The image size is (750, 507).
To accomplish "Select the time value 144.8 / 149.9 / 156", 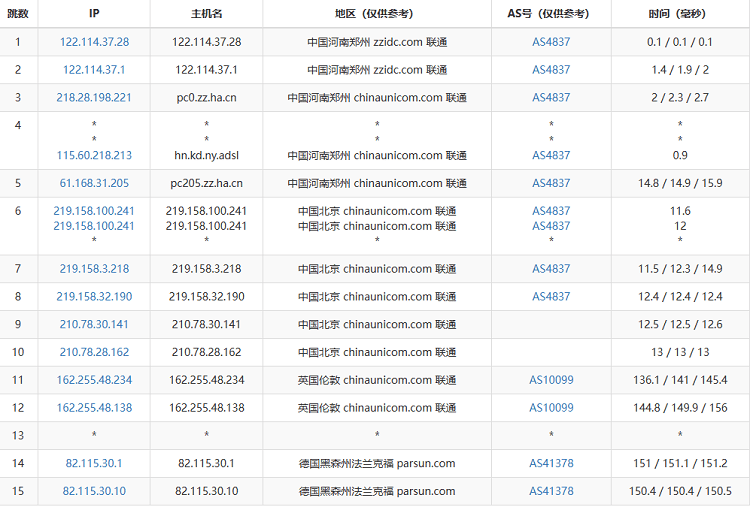I will coord(680,408).
